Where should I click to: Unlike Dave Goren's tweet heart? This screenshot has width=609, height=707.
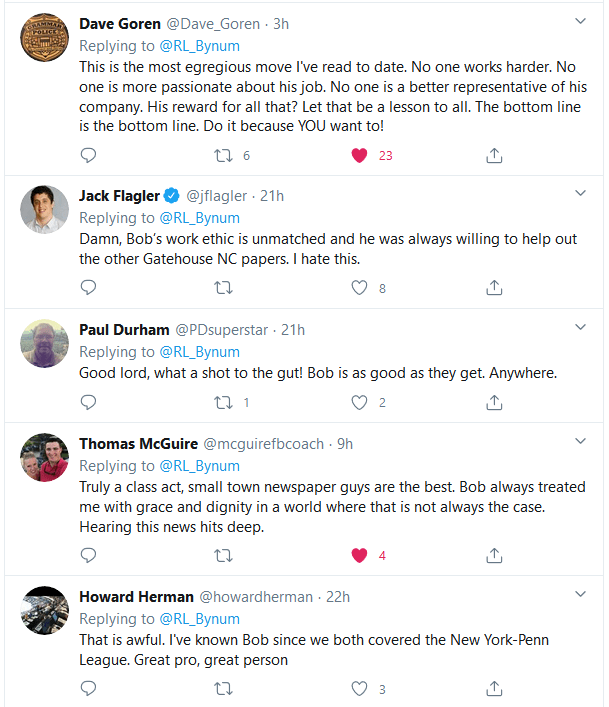[x=360, y=155]
